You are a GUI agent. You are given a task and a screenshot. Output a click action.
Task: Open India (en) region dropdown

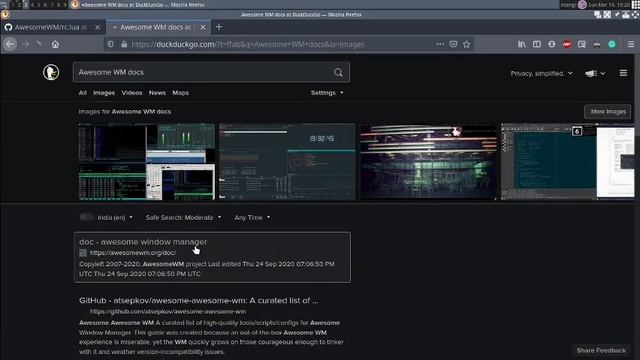coord(115,218)
